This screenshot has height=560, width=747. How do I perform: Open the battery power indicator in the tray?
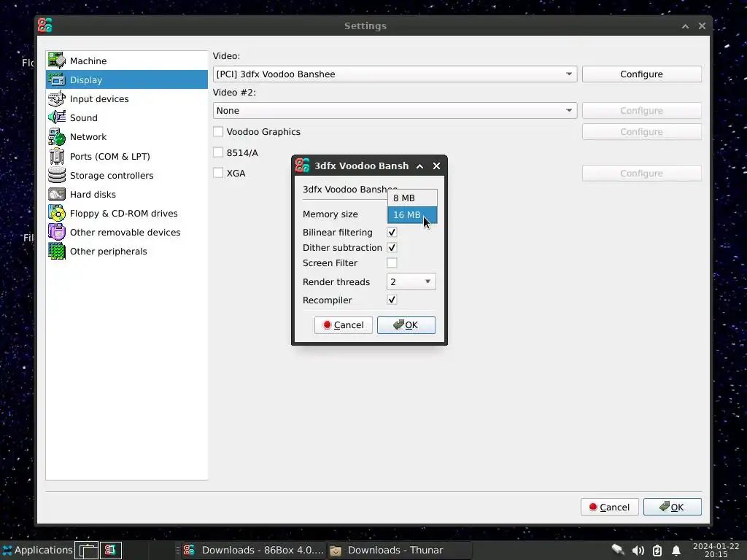(x=657, y=551)
